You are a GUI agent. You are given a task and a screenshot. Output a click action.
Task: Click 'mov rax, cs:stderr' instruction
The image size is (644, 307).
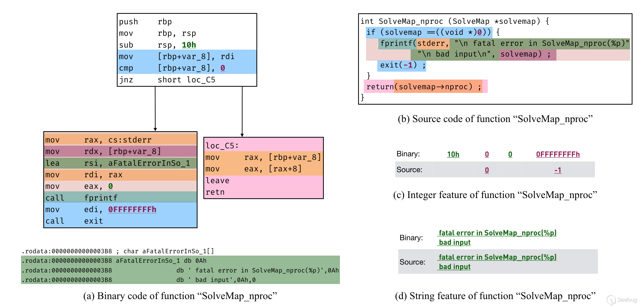click(98, 140)
